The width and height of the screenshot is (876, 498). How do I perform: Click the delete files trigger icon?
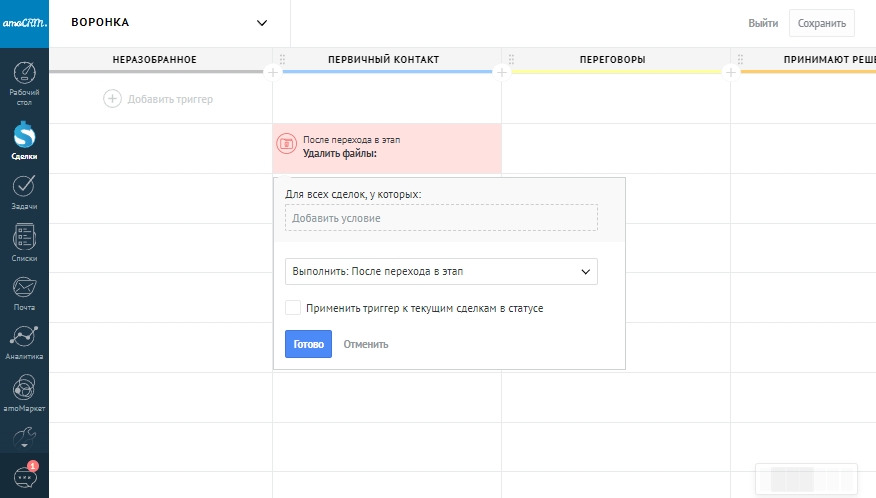286,145
